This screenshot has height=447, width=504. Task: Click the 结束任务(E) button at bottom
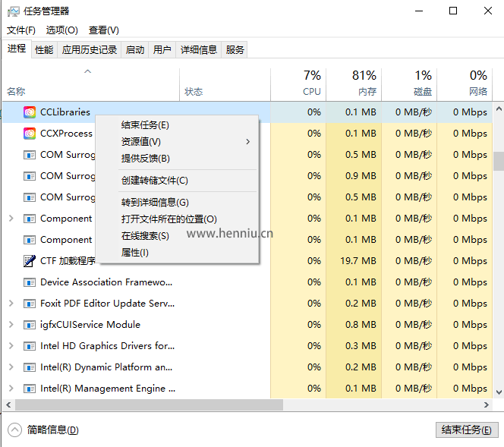click(467, 430)
